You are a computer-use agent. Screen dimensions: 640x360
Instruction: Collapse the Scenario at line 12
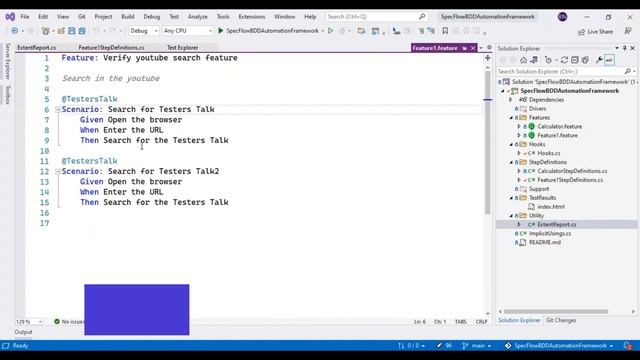[x=58, y=171]
